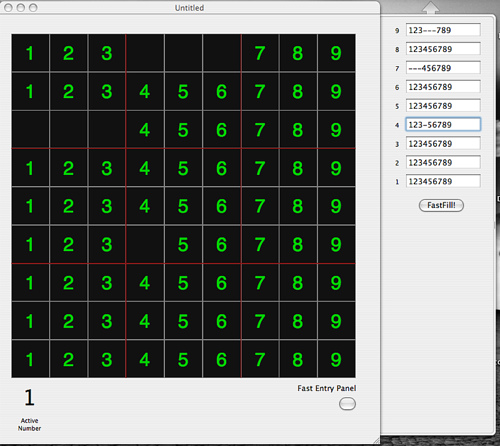Select the empty cell in the top-left grid corner's third row
Viewport: 500px width, 446px height.
point(30,130)
